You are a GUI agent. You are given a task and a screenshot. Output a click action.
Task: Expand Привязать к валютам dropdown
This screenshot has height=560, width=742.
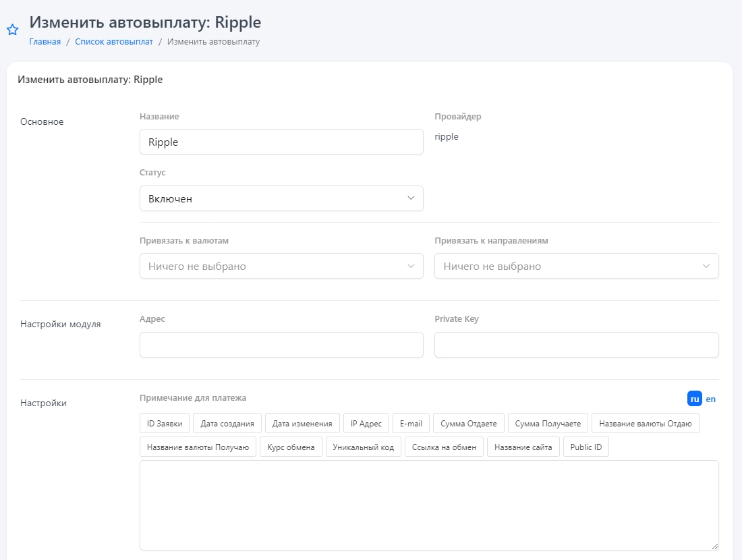coord(281,266)
